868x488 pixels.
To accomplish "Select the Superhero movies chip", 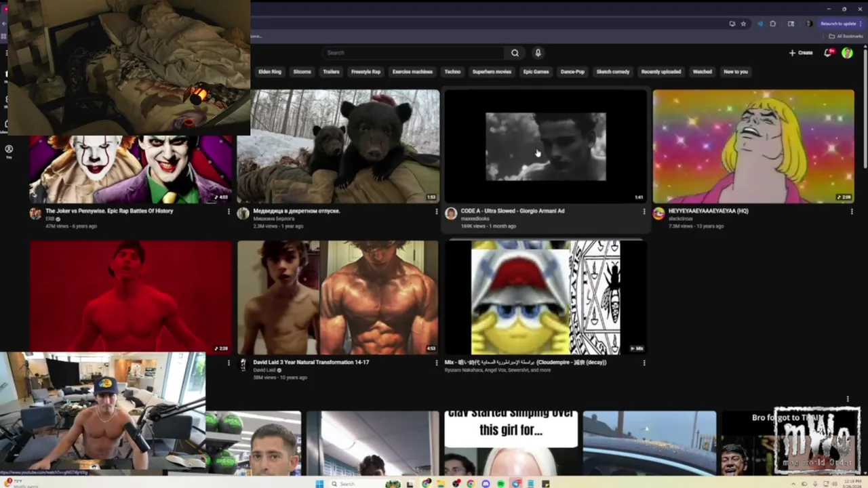I will (492, 72).
